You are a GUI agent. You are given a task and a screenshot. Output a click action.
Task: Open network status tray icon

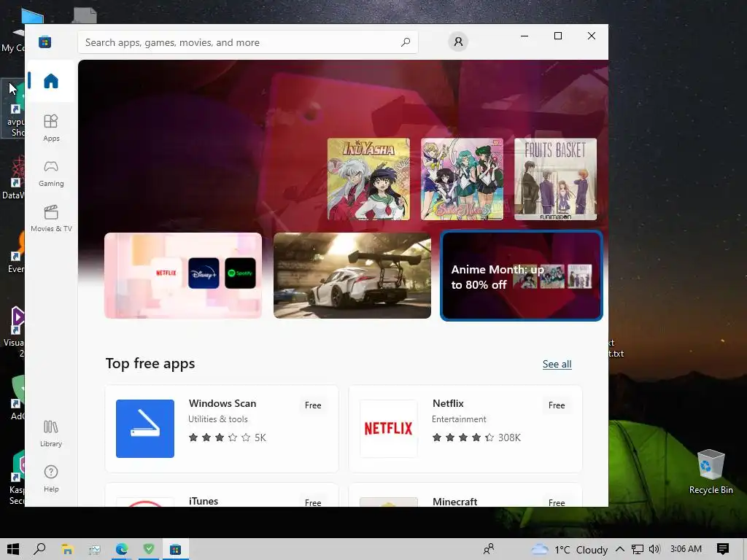[637, 550]
